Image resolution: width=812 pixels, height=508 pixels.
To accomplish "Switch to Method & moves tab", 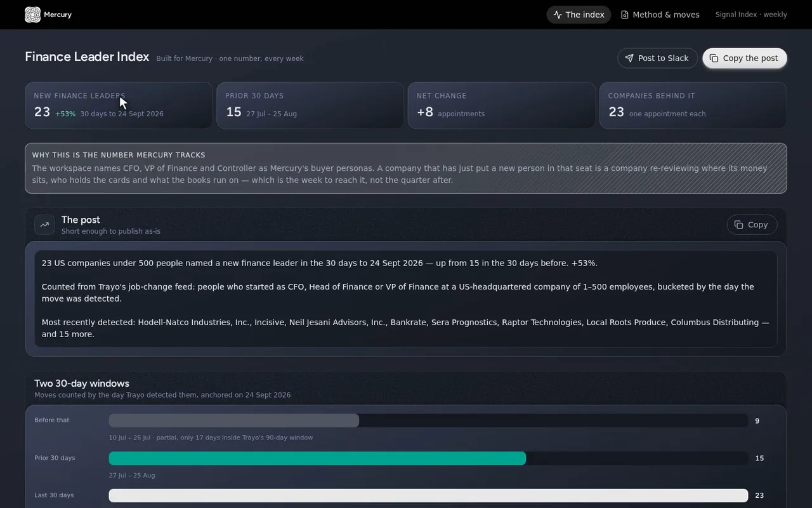I will coord(660,15).
